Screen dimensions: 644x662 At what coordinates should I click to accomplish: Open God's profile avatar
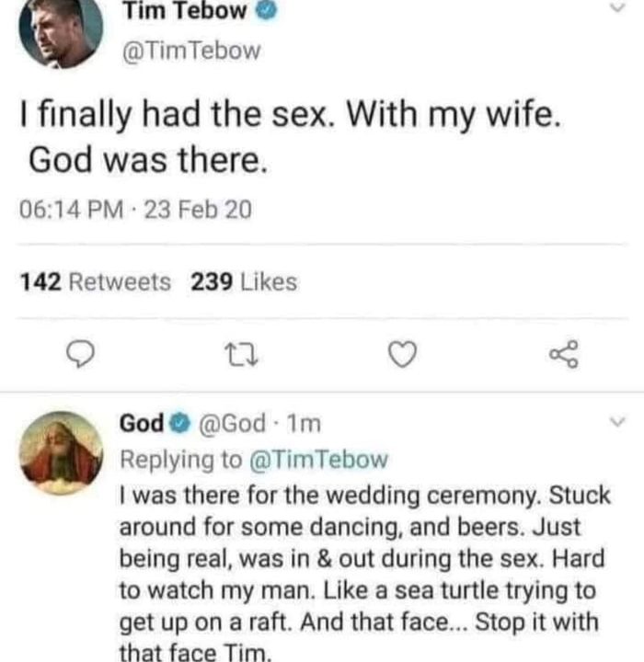(63, 453)
